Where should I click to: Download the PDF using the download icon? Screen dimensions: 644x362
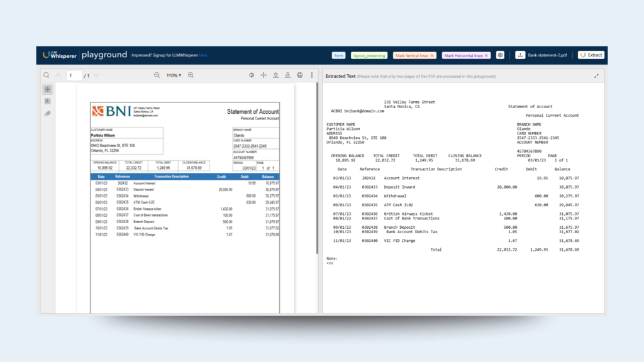point(287,75)
